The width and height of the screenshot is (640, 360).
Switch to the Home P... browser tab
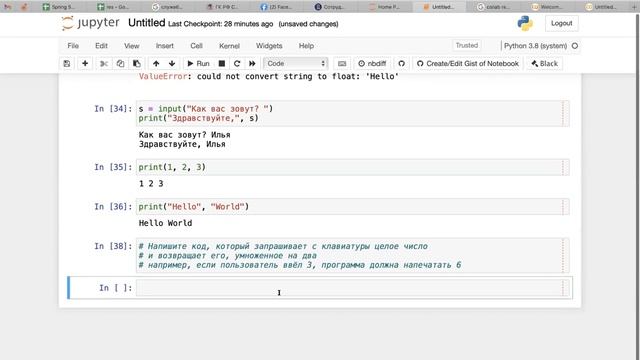(x=385, y=7)
